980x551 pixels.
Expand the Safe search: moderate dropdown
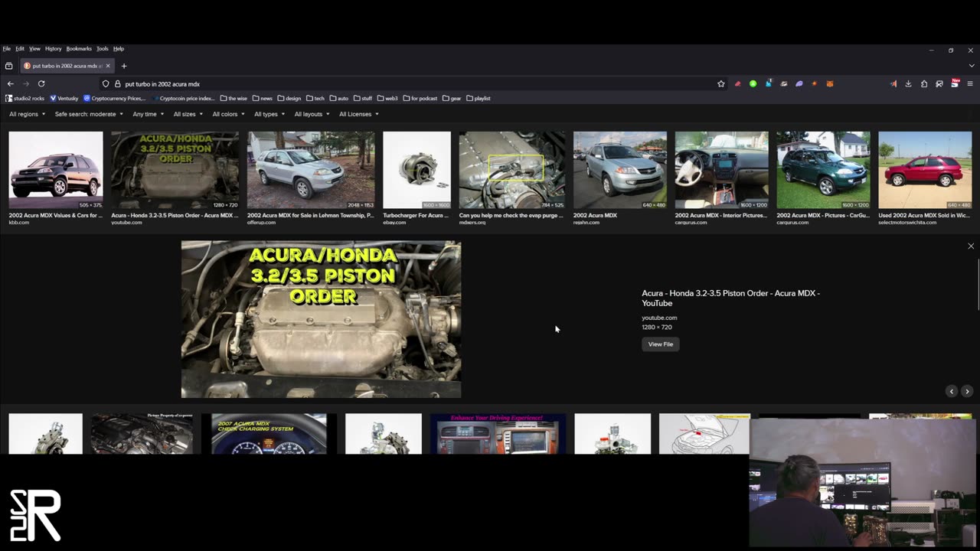89,114
